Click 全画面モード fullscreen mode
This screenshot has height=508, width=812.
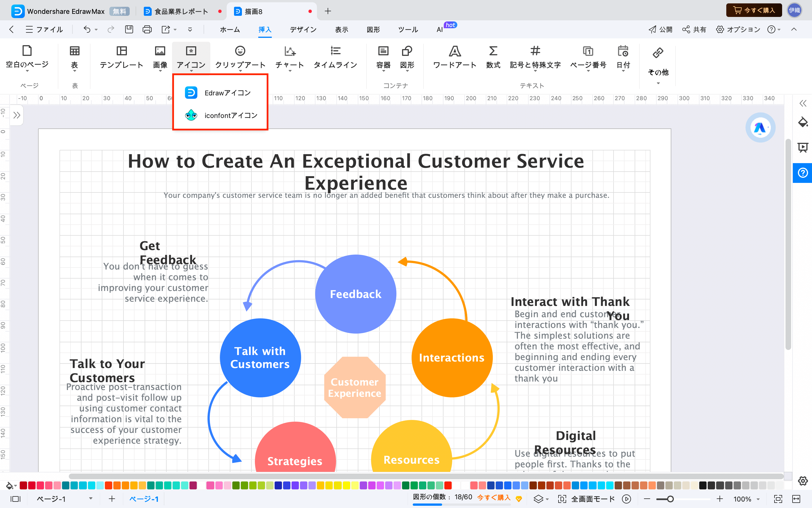click(593, 499)
